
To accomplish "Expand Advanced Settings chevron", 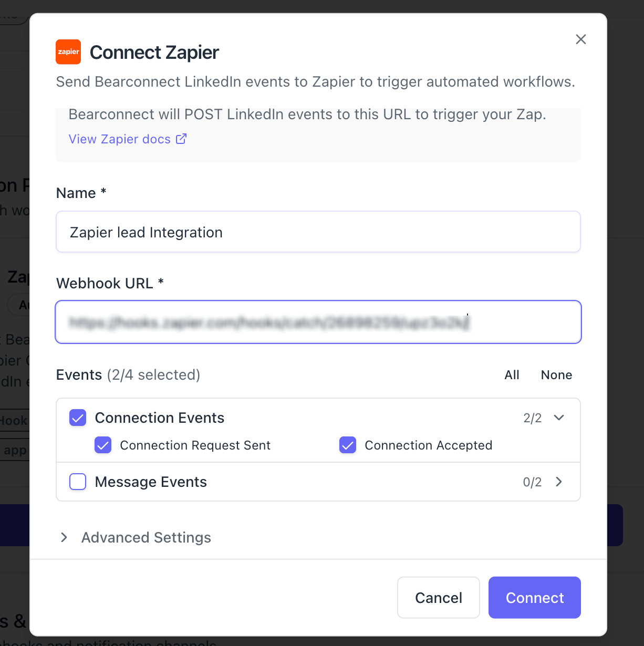I will (64, 537).
